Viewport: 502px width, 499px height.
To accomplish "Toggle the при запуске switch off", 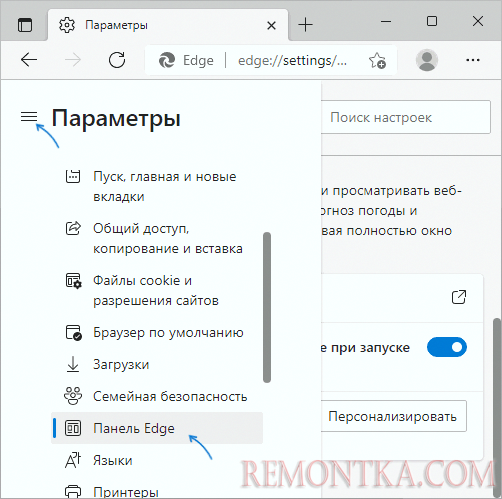I will point(447,347).
